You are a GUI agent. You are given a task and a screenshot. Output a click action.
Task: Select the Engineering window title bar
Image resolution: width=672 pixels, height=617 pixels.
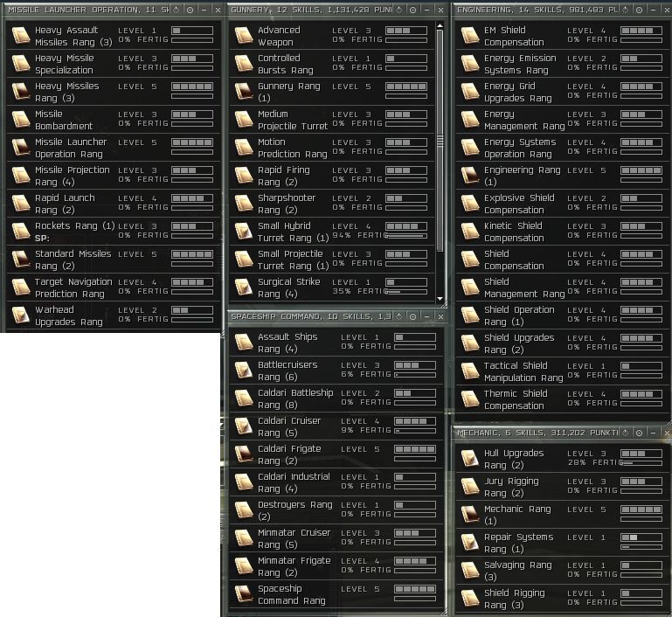(x=537, y=10)
